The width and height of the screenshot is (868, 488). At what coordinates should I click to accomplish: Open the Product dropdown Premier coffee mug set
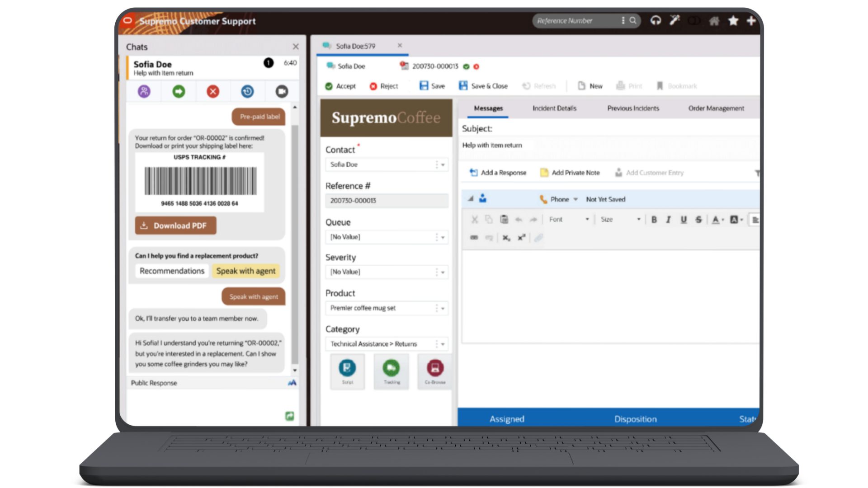(387, 308)
